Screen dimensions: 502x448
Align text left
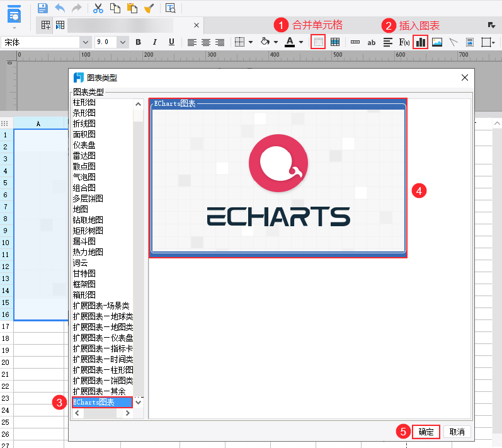click(x=191, y=42)
